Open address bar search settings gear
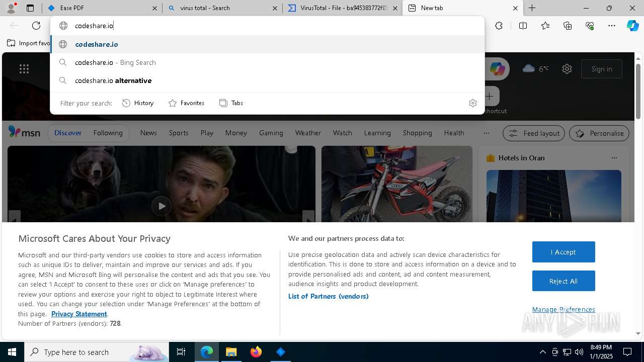Viewport: 644px width, 362px height. [x=472, y=103]
